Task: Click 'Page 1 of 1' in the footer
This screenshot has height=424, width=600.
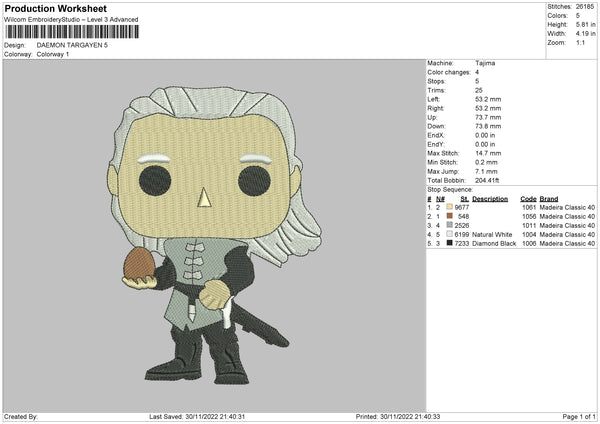Action: coord(579,416)
